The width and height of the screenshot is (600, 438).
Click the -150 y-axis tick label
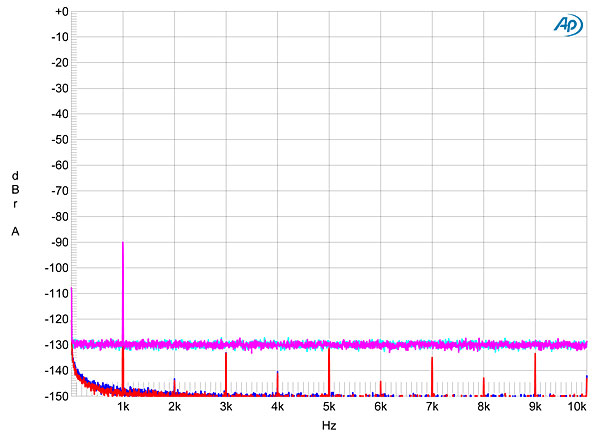pos(57,396)
